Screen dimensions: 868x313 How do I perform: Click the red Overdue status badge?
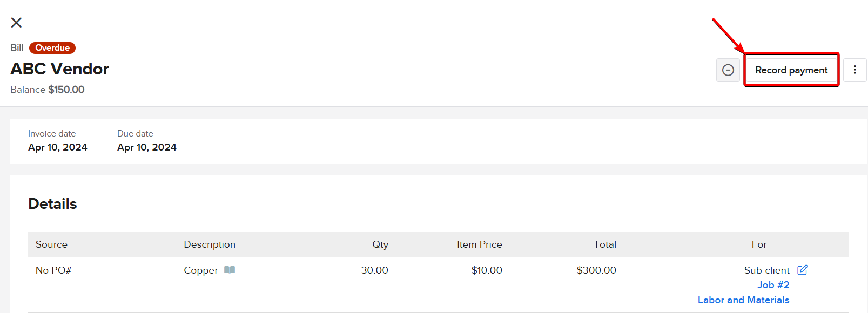[x=52, y=48]
